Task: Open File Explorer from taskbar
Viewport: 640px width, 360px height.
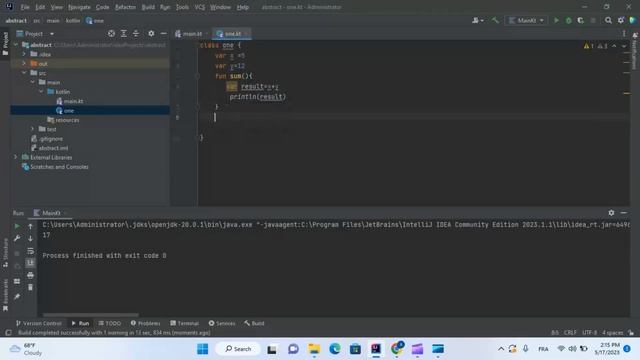Action: tap(314, 349)
